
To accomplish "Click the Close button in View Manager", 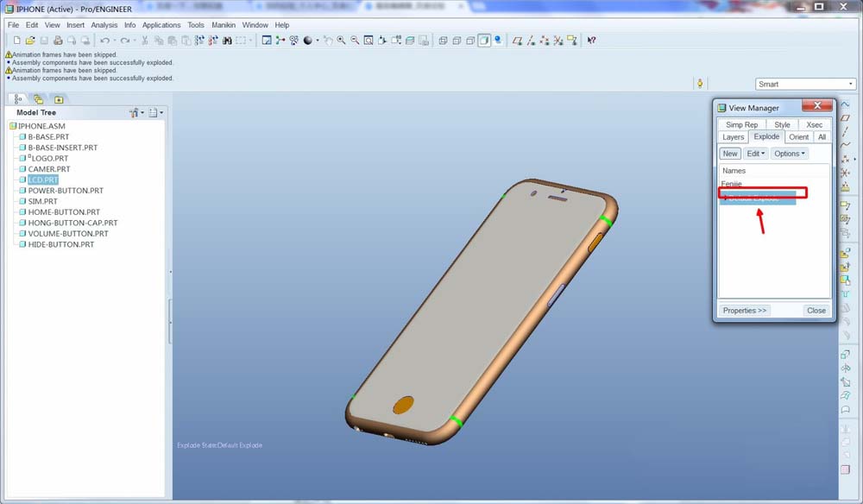I will [816, 311].
